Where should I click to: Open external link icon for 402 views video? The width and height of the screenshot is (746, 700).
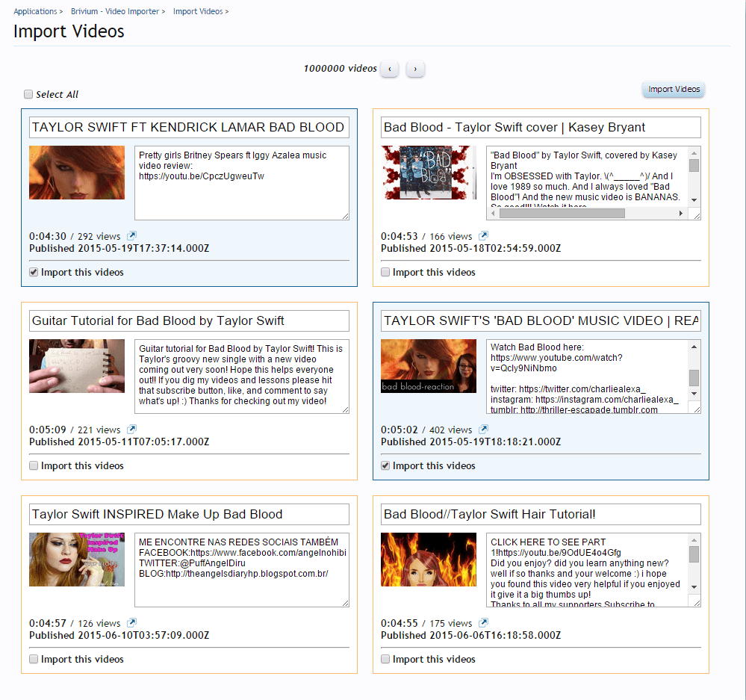click(x=483, y=430)
